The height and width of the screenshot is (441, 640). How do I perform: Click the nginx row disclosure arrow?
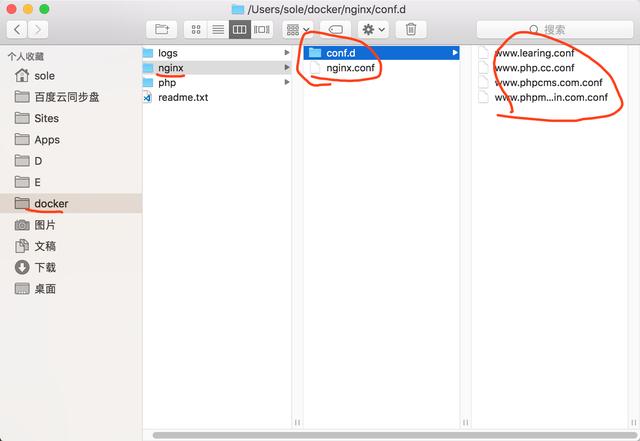click(x=287, y=67)
